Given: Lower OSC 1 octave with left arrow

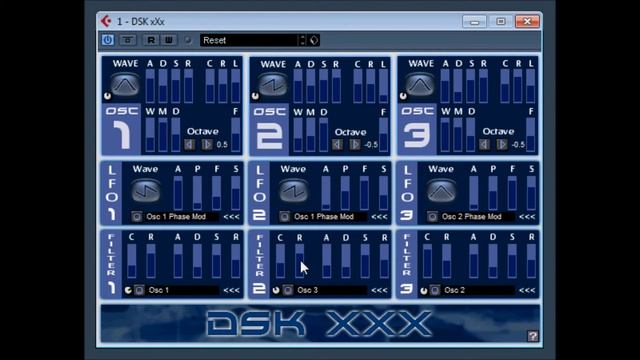Looking at the screenshot, I should [189, 144].
